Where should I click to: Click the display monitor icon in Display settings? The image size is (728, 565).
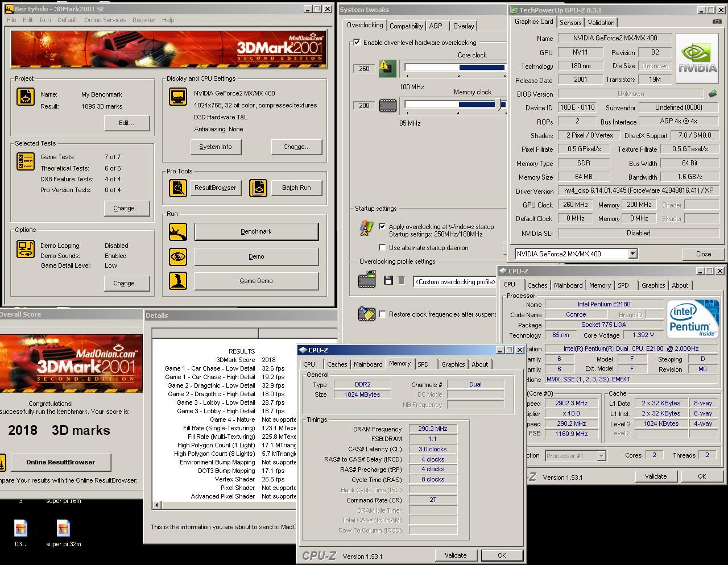178,96
